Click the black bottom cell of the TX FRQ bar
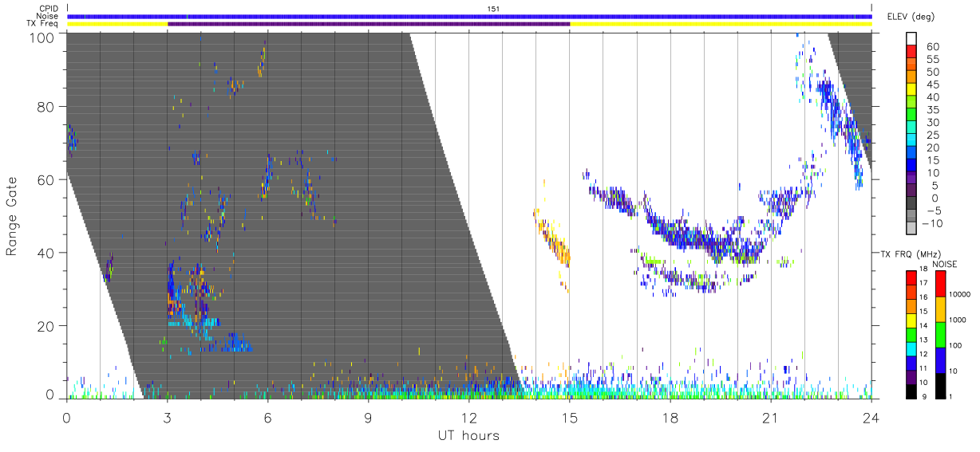The image size is (980, 452). point(911,390)
